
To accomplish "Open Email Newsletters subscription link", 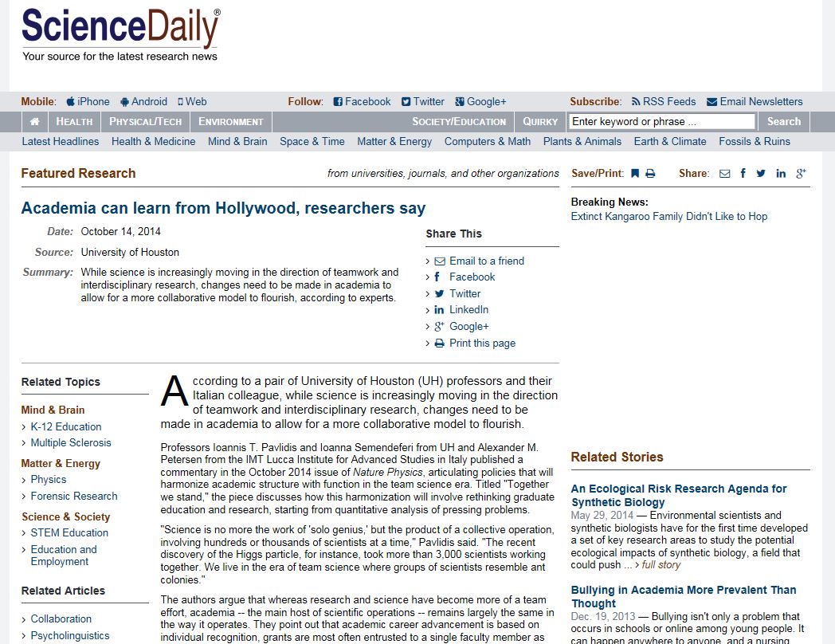I will (761, 102).
